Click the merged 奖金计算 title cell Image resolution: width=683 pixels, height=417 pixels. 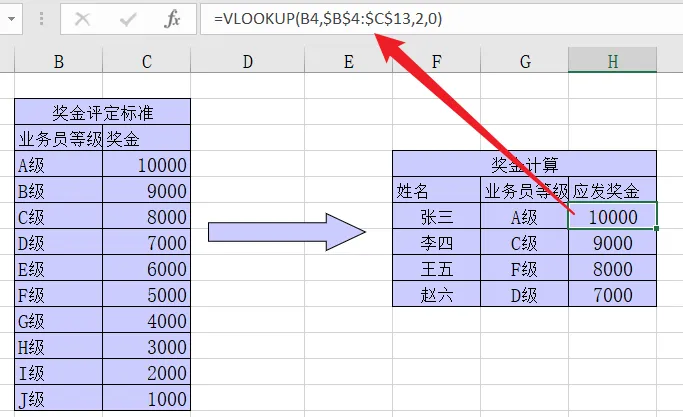click(x=524, y=164)
